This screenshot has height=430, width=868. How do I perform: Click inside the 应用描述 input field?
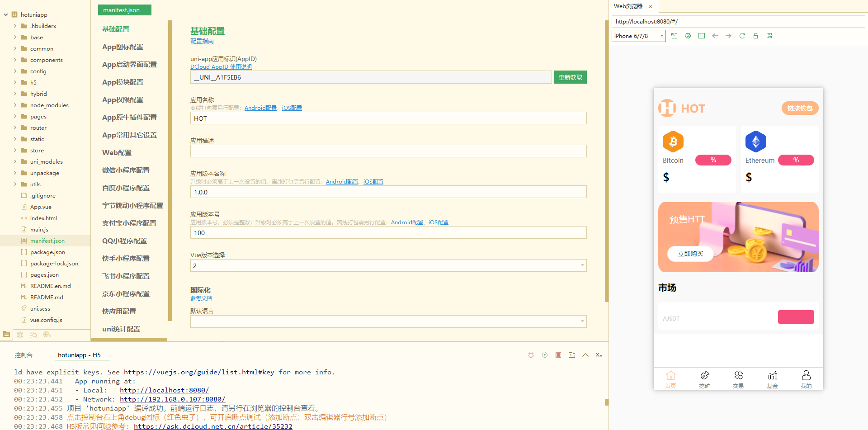[388, 151]
